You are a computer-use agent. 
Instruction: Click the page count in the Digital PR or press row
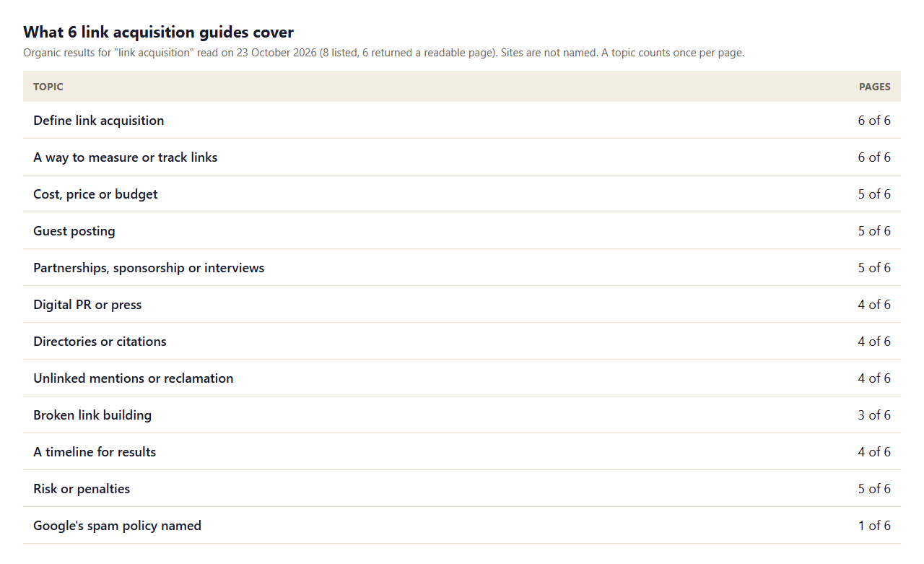click(x=874, y=305)
